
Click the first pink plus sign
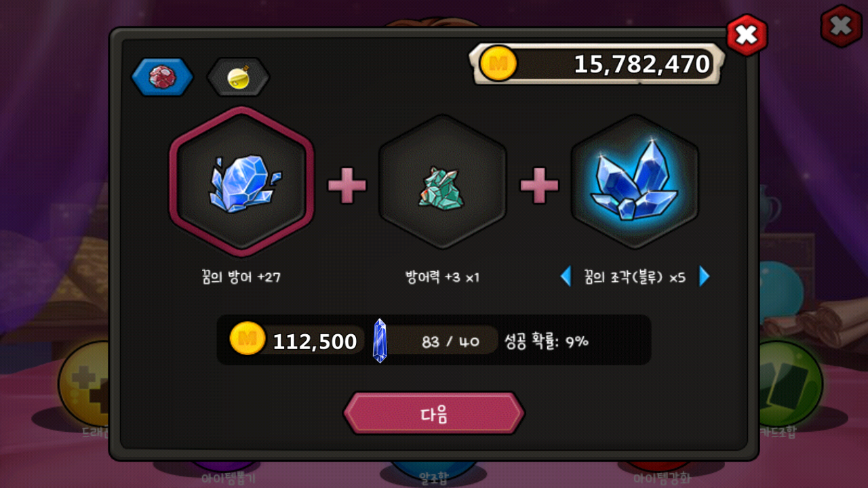(347, 185)
